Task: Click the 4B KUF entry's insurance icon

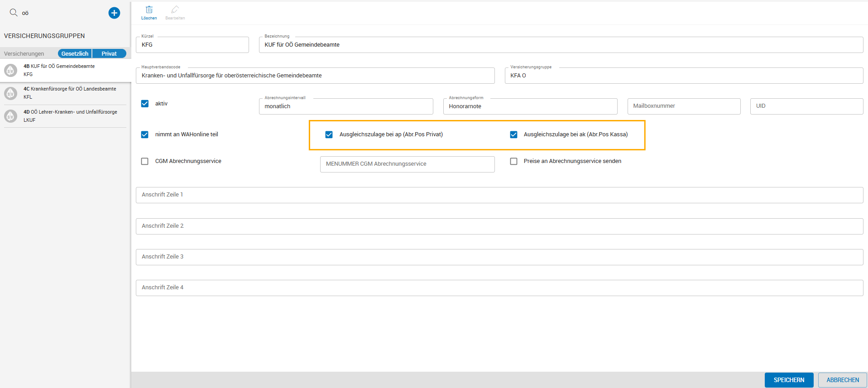Action: tap(11, 70)
